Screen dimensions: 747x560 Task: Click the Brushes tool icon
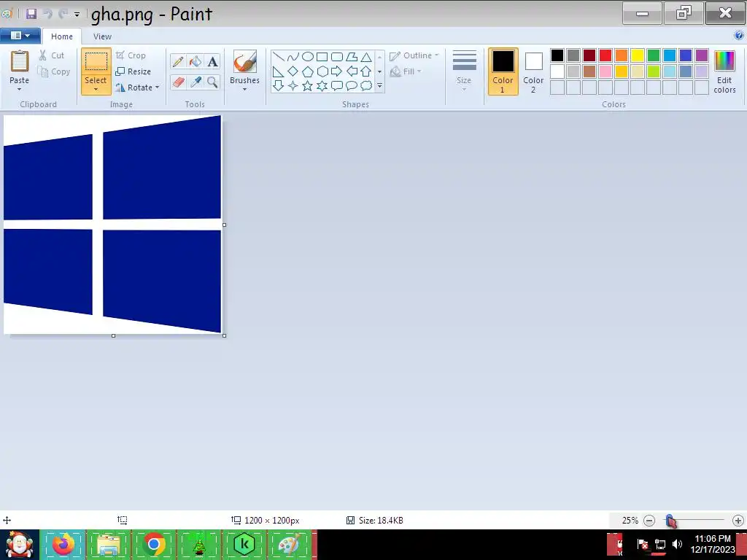click(x=245, y=62)
